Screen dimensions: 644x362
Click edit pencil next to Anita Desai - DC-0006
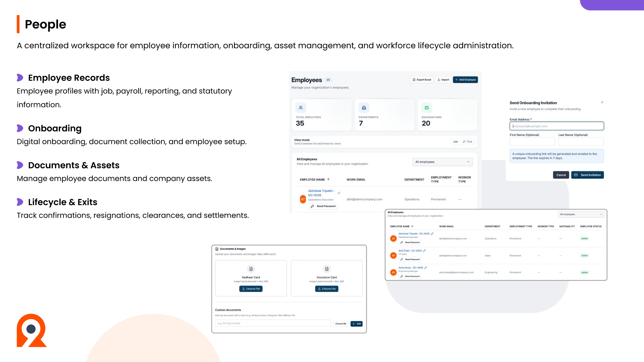click(x=426, y=268)
